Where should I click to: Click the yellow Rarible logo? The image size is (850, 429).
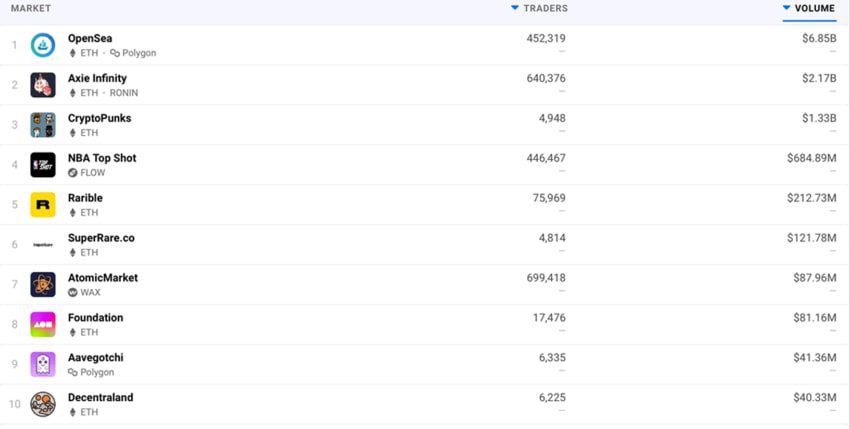point(43,204)
